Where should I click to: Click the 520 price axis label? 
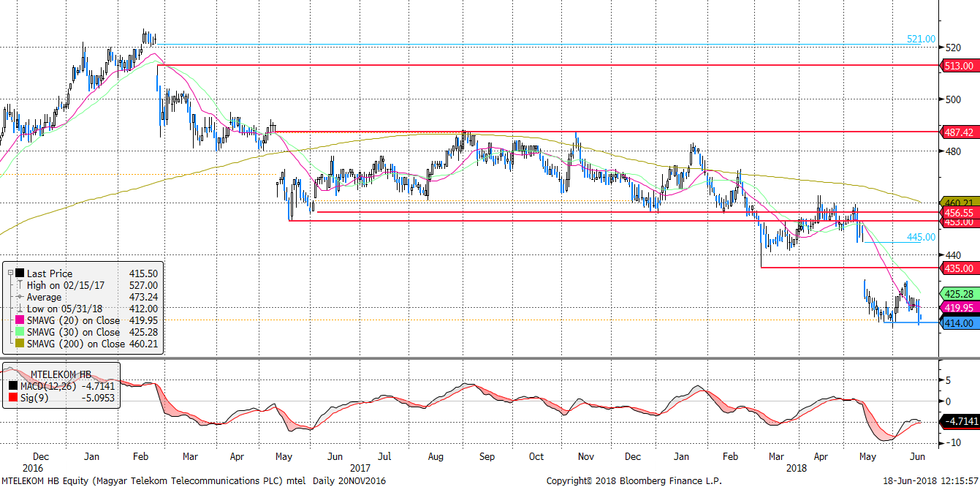tap(953, 48)
